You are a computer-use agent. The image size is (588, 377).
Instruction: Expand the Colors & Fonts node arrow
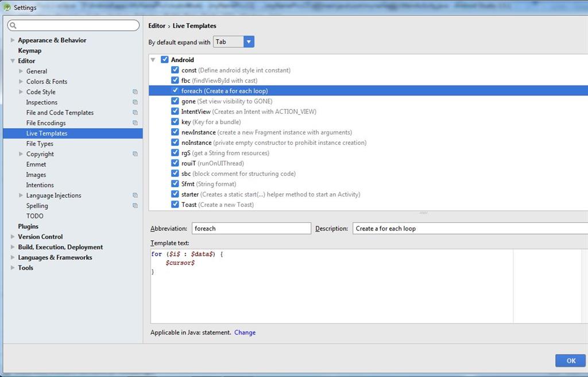tap(21, 82)
